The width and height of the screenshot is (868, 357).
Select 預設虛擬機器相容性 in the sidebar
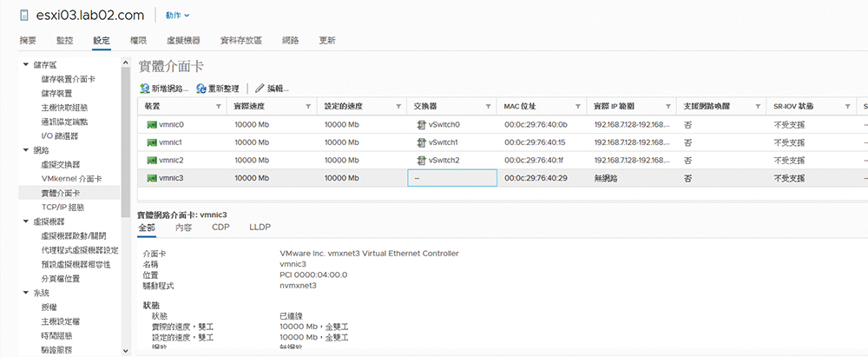tap(76, 264)
